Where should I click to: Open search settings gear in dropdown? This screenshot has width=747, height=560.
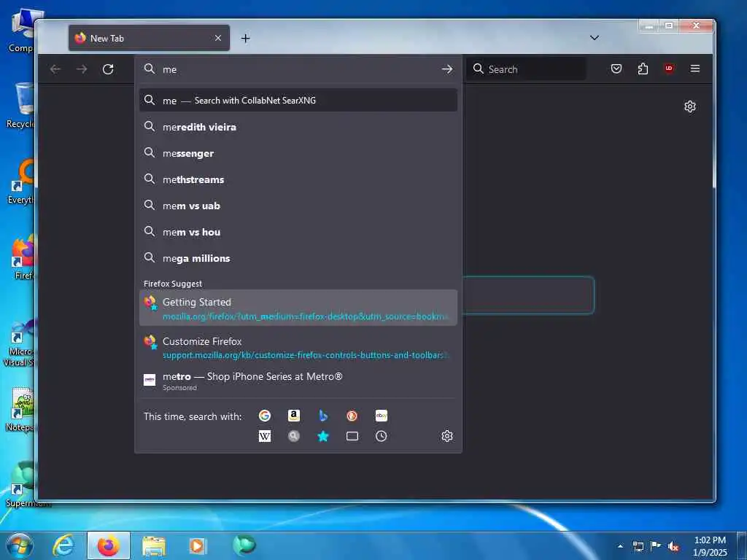447,436
